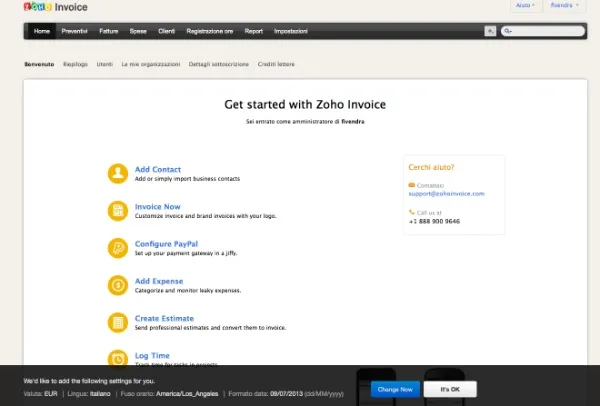
Task: Open the Clienti menu
Action: coord(166,31)
